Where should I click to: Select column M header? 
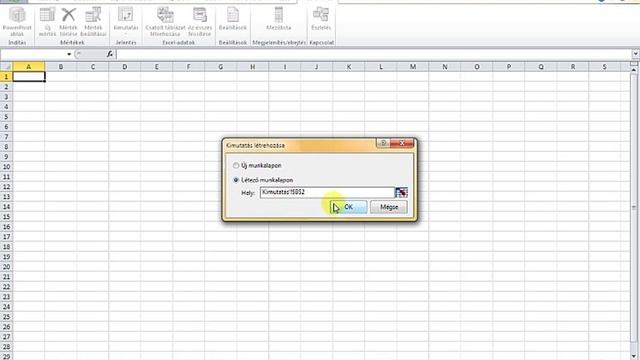point(413,67)
